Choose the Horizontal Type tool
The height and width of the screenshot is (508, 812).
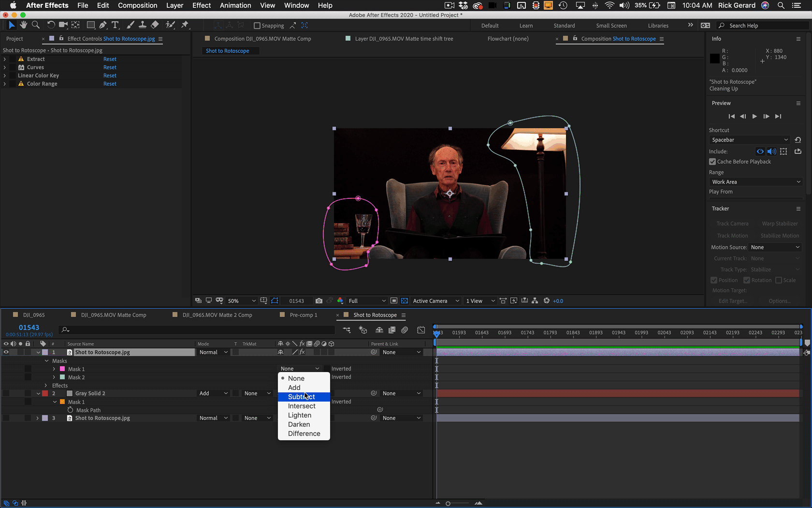point(115,25)
